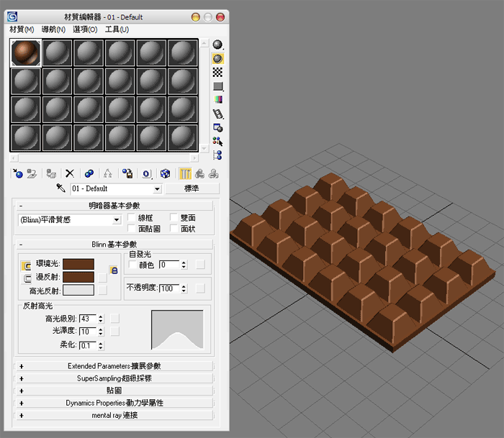Click the 環境光 ambient color swatch

tap(78, 264)
